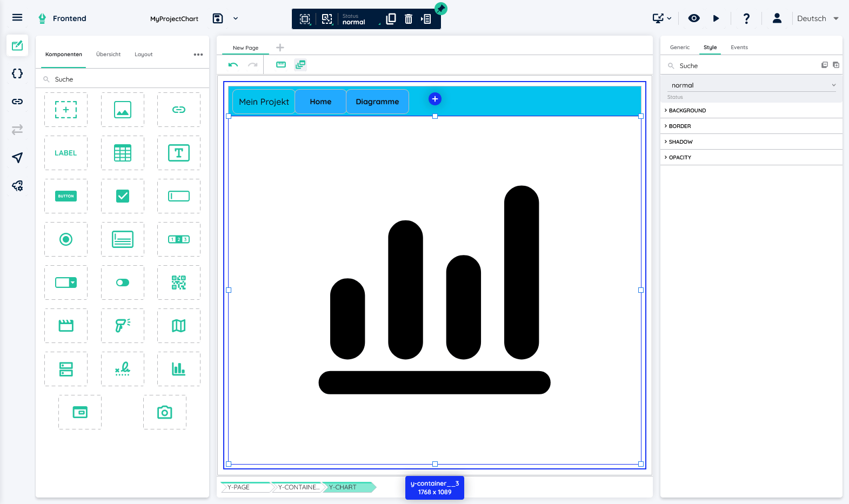Pick the camera component icon

point(164,412)
